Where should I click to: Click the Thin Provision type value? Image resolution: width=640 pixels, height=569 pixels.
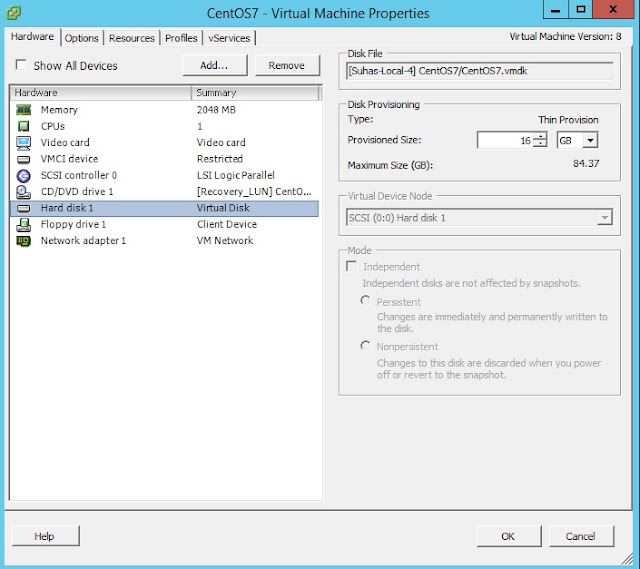pyautogui.click(x=568, y=120)
